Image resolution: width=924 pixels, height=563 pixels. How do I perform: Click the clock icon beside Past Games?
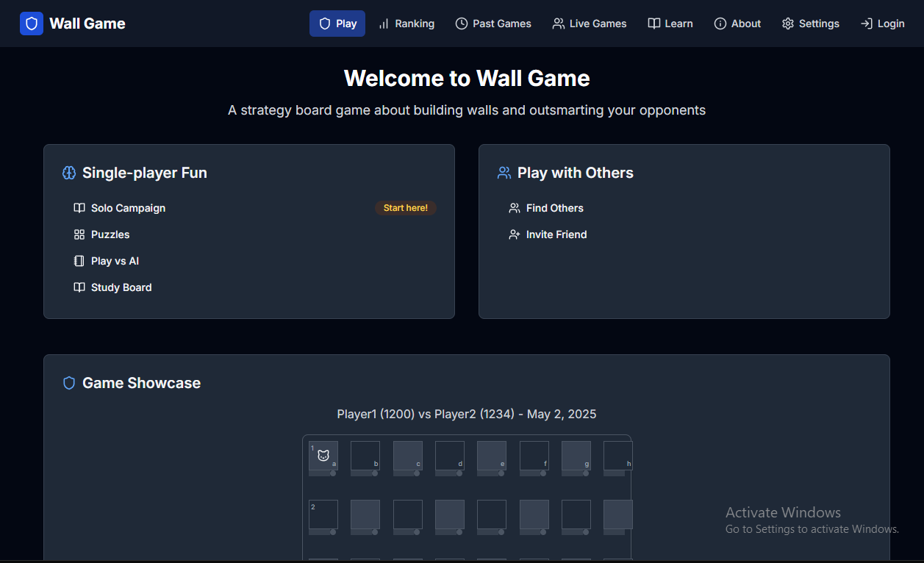click(x=462, y=24)
